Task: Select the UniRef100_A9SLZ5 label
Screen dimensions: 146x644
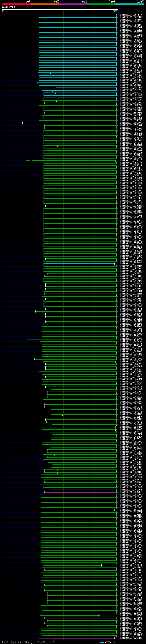Action: 131,93
